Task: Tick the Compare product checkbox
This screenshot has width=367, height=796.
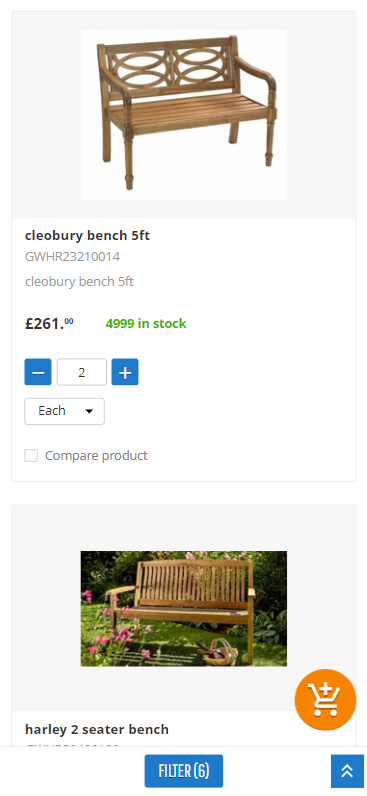Action: click(x=31, y=455)
